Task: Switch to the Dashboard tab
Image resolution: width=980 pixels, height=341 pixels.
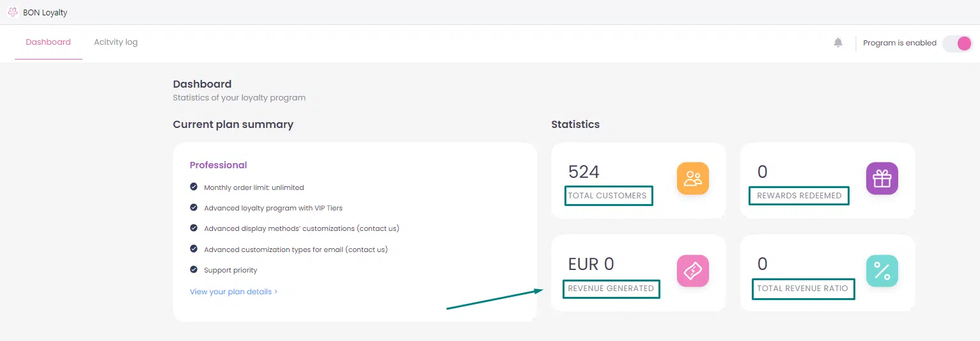Action: [x=49, y=42]
